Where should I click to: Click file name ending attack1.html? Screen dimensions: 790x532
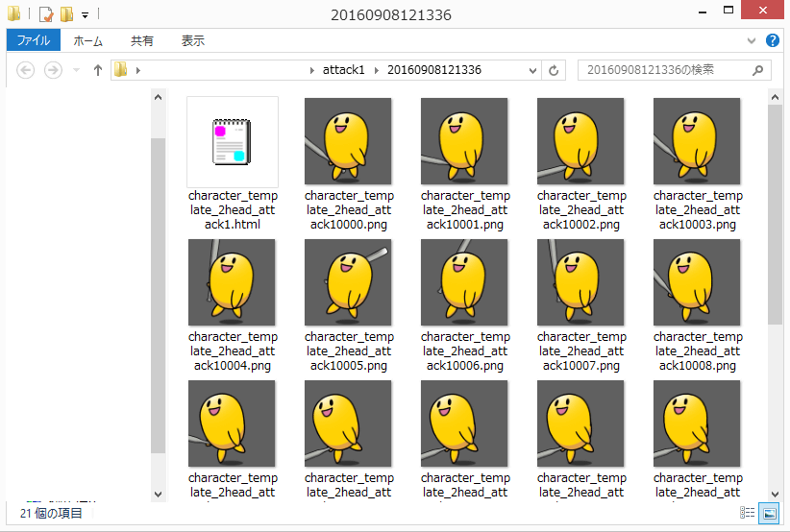tap(233, 210)
